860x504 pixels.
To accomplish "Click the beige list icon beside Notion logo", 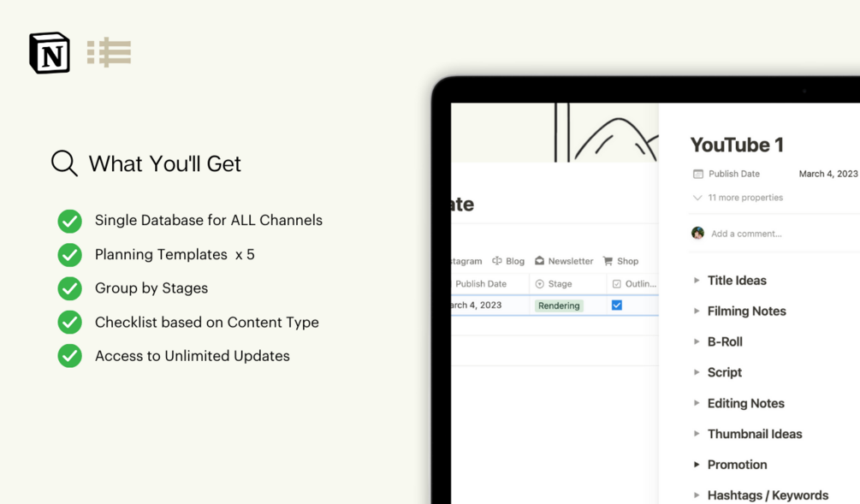I will tap(110, 53).
